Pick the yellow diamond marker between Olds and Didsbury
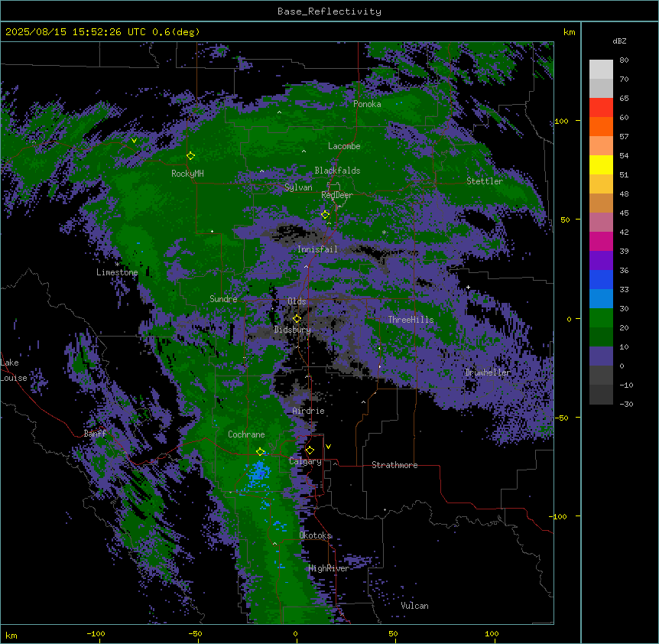 297,319
